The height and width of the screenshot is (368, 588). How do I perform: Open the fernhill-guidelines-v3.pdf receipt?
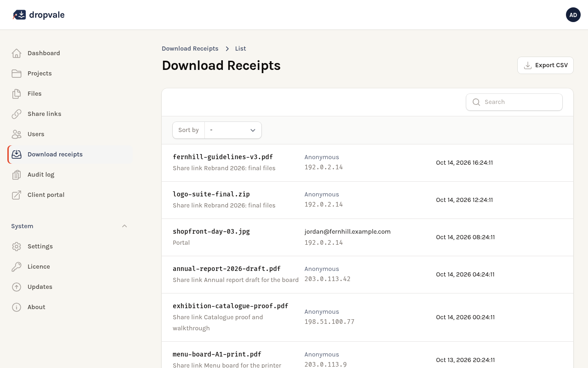pos(367,163)
